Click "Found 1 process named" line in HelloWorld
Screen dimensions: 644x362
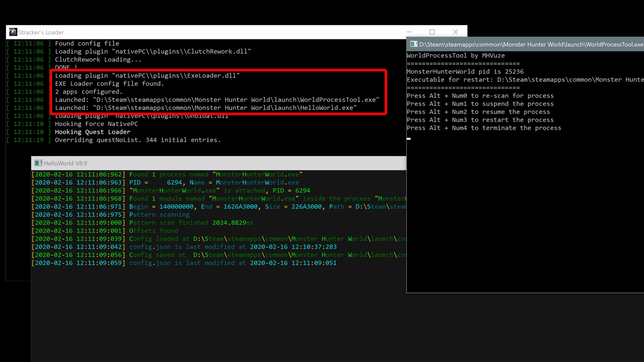tap(216, 174)
